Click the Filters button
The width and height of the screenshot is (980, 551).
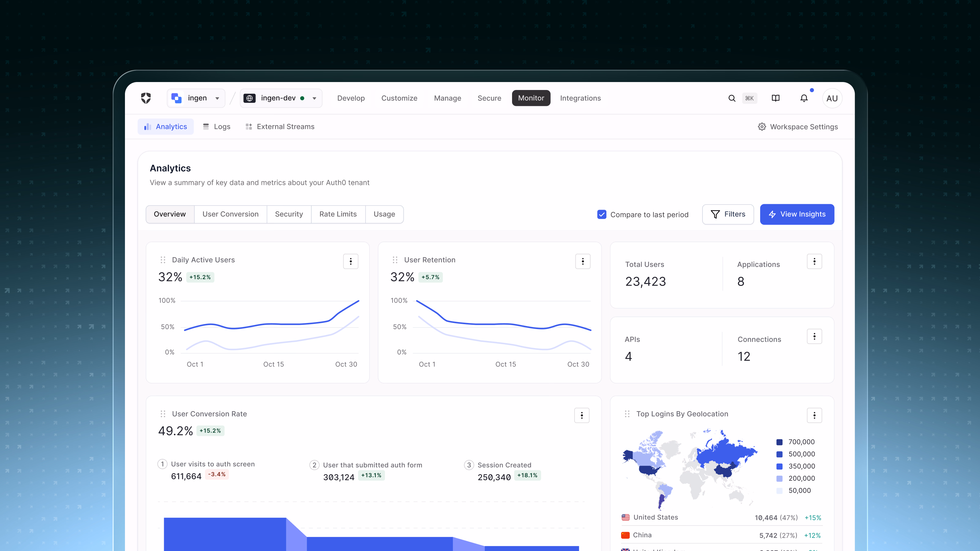(x=728, y=215)
